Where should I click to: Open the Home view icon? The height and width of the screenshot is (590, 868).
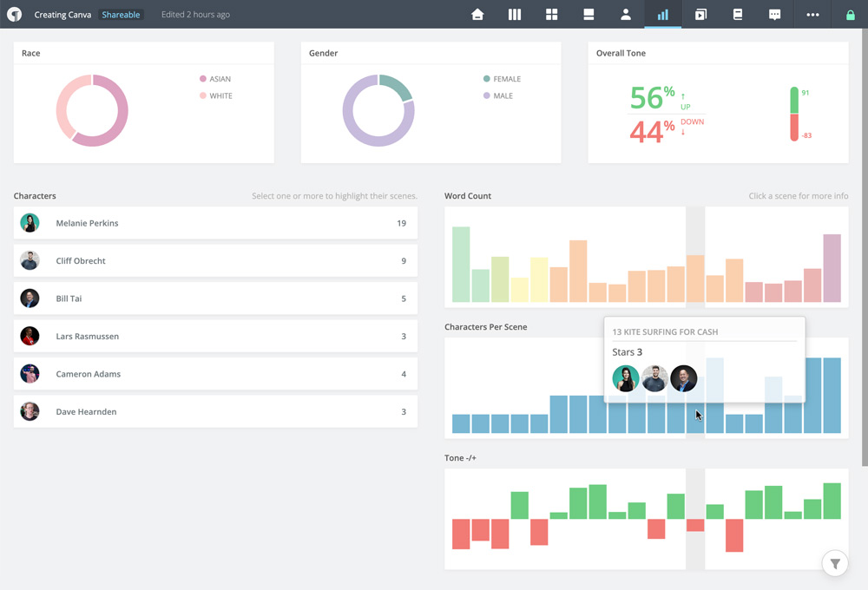pyautogui.click(x=477, y=15)
